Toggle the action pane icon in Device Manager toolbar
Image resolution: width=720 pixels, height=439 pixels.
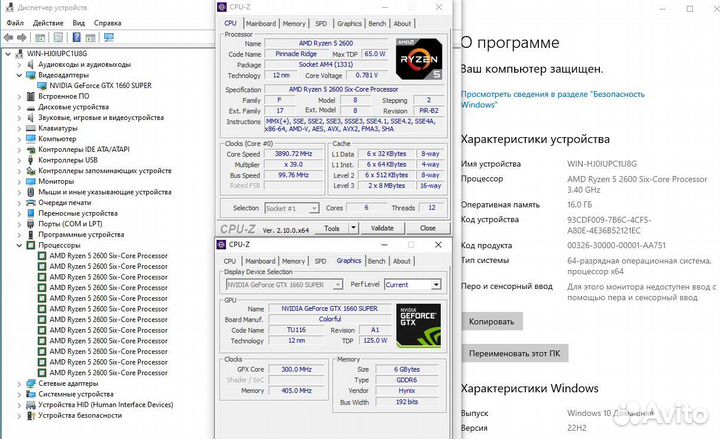pos(90,38)
